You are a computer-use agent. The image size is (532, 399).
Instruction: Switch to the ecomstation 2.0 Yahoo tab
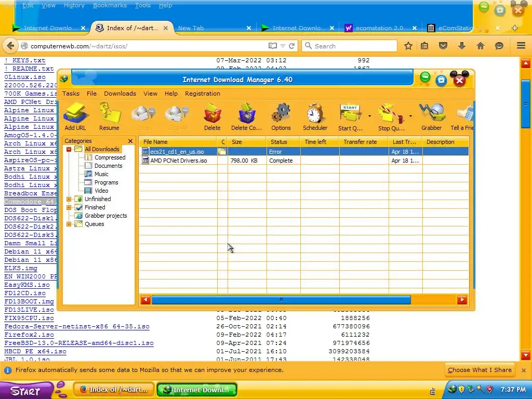380,28
